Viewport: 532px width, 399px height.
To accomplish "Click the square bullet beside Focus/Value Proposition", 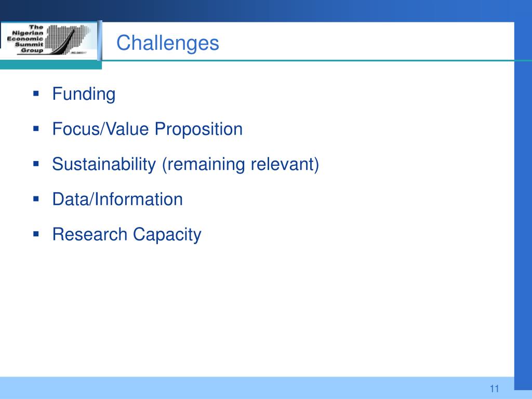I will 36,129.
